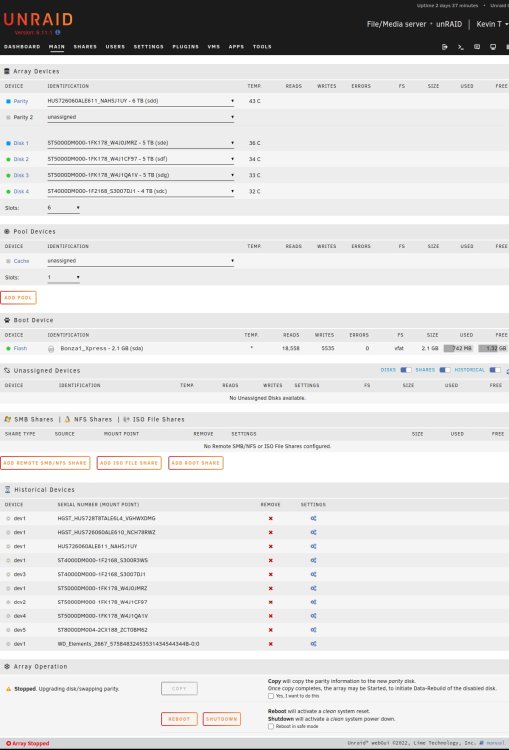The image size is (509, 750).
Task: Click the Unassigned Devices section icon
Action: point(7,371)
